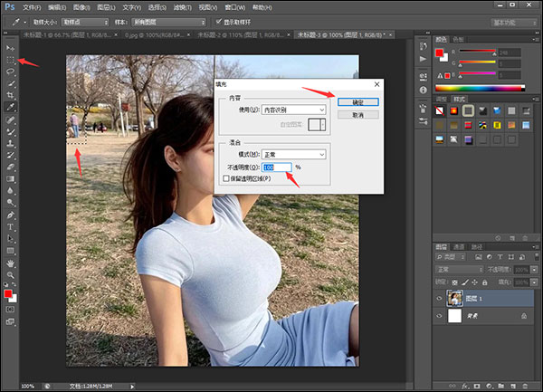The height and width of the screenshot is (392, 543).
Task: Enable 保留透明区域 checkbox in Fill dialog
Action: tap(226, 178)
